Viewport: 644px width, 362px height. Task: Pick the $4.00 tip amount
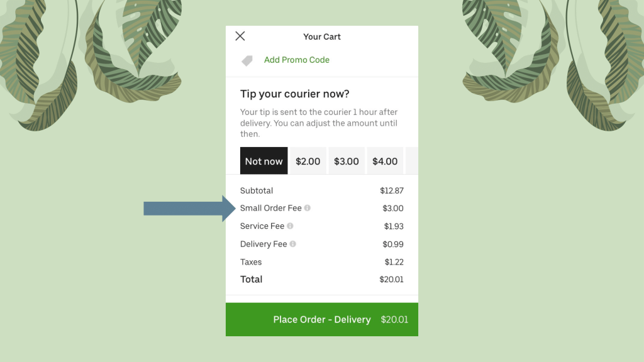tap(385, 162)
